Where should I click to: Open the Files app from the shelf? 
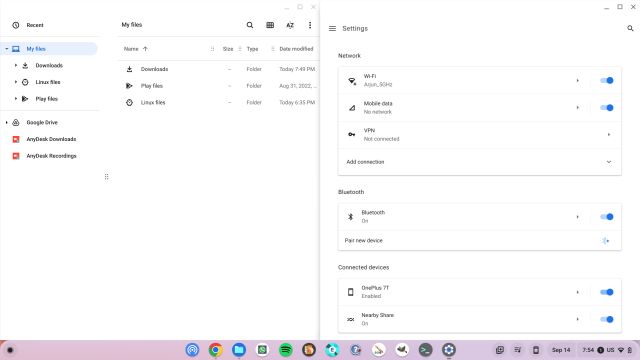pyautogui.click(x=239, y=350)
